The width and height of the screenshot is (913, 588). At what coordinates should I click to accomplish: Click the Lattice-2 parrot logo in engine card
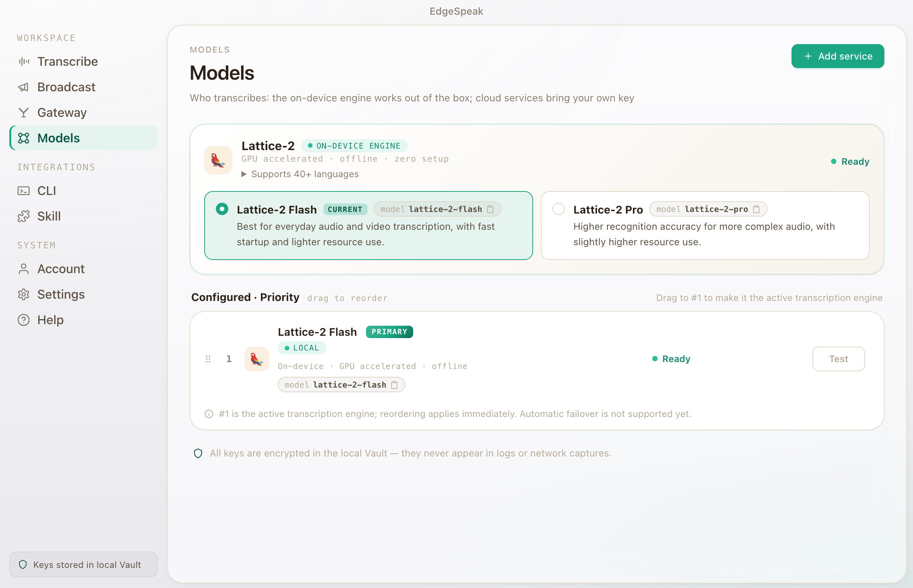pyautogui.click(x=218, y=160)
